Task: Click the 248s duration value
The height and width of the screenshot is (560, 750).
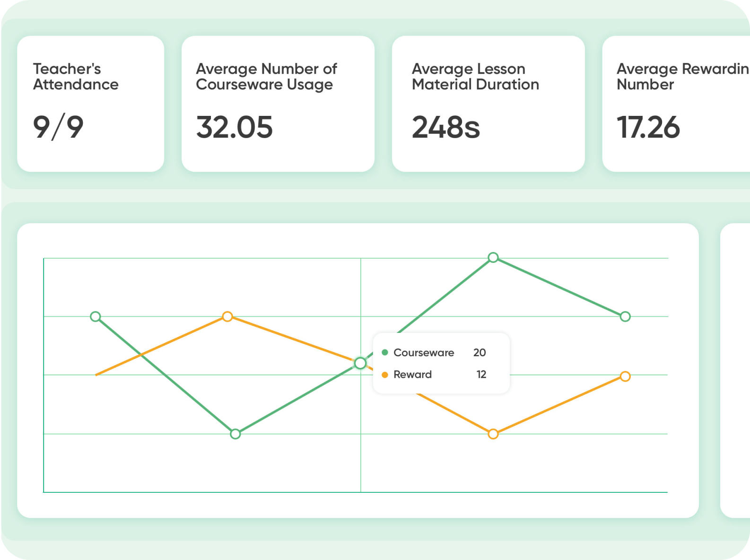Action: tap(445, 127)
